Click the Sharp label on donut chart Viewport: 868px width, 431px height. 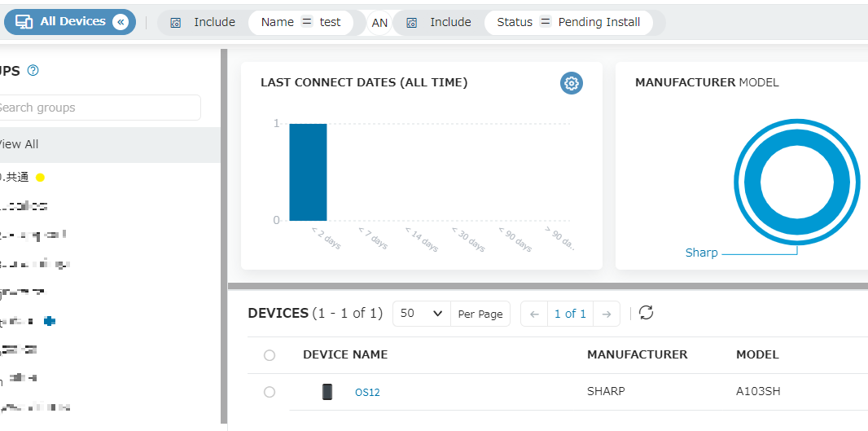(x=701, y=253)
